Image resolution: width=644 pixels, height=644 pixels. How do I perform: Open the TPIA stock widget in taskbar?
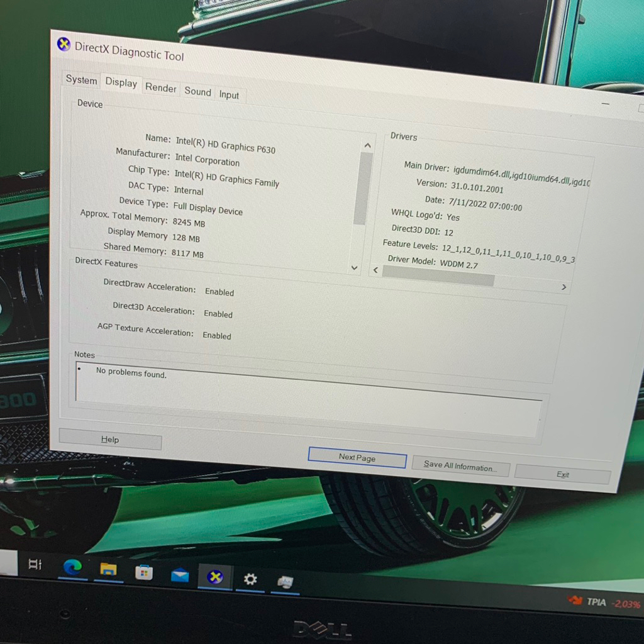(x=604, y=602)
